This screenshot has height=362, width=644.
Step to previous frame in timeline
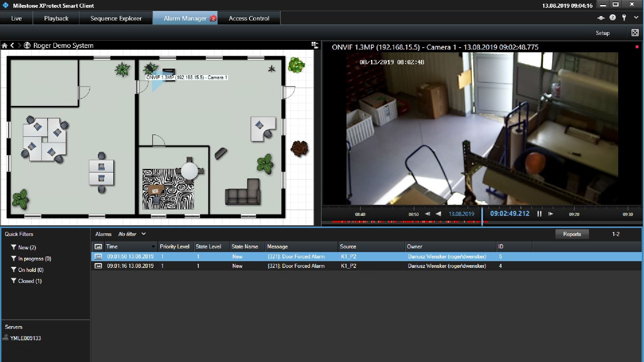pyautogui.click(x=427, y=214)
